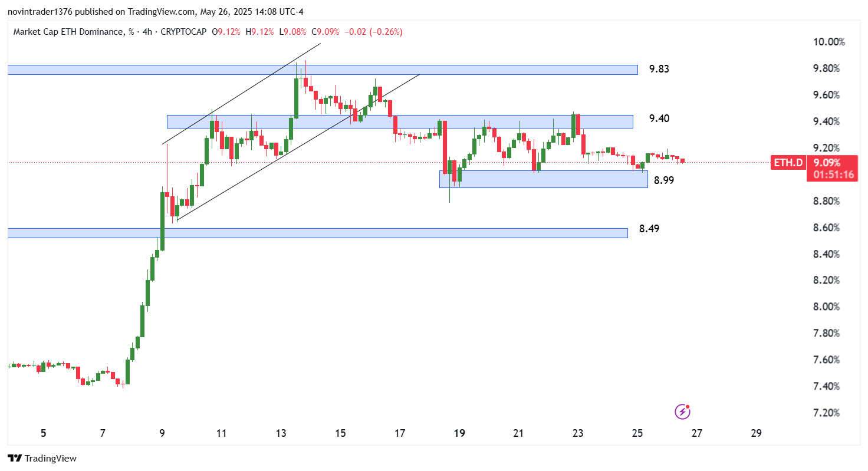Viewport: 868px width, 471px height.
Task: Select the blue zone rectangle at 8.49
Action: [x=317, y=233]
